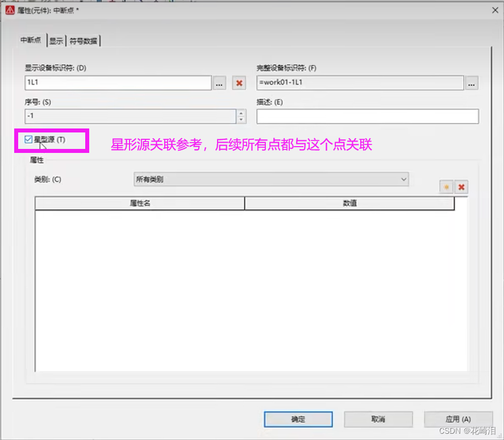Browse 完整设备标识符 with the ellipsis button

(472, 82)
